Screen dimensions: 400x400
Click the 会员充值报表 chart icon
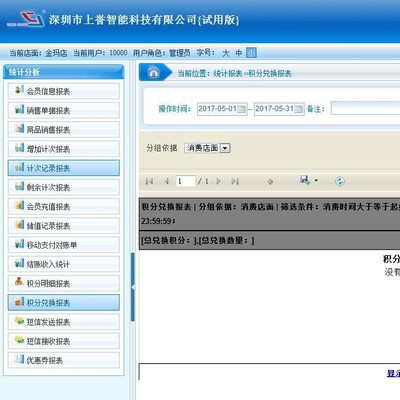[x=19, y=205]
